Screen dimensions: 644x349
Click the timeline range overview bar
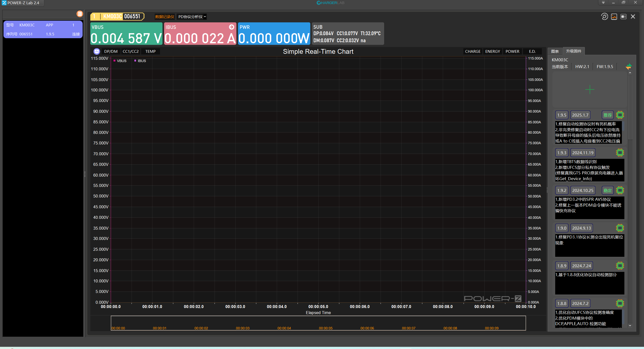pos(318,323)
